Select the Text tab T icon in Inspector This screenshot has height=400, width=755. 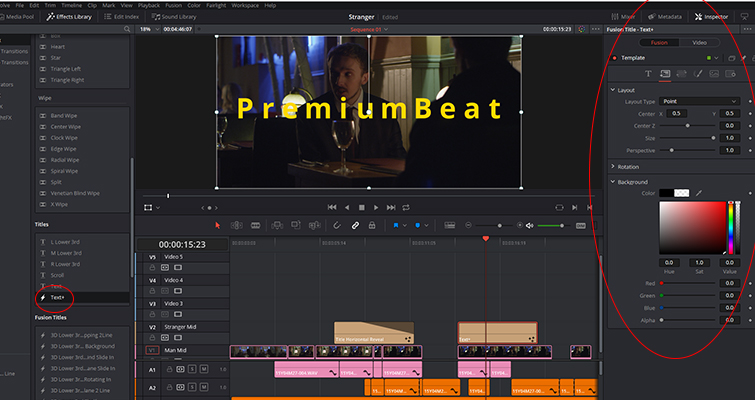point(648,74)
